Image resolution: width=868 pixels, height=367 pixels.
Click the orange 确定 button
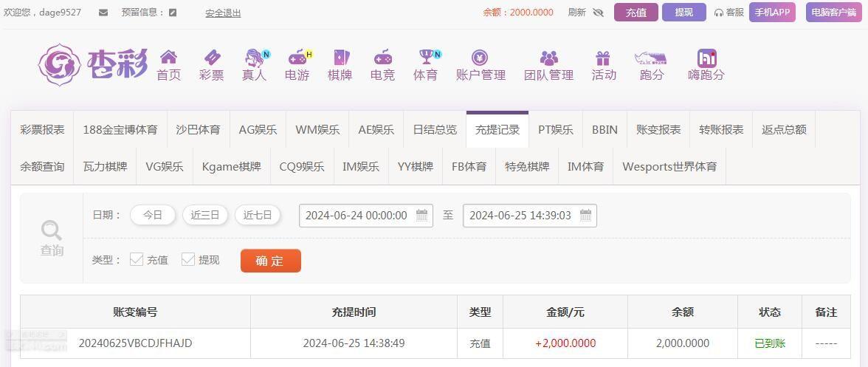pyautogui.click(x=271, y=261)
